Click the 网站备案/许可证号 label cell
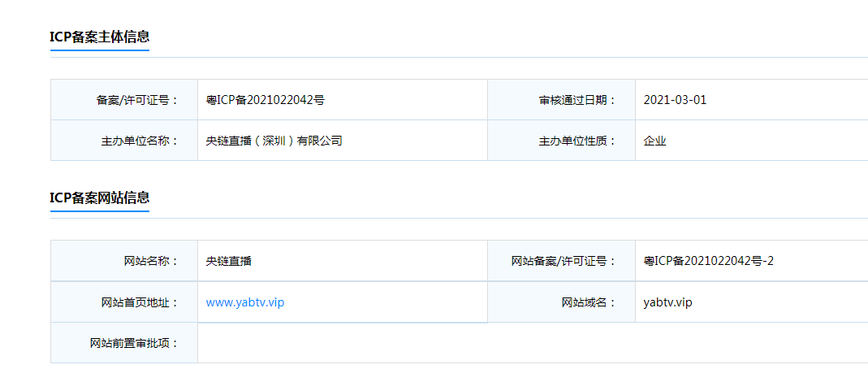868x369 pixels. tap(561, 260)
